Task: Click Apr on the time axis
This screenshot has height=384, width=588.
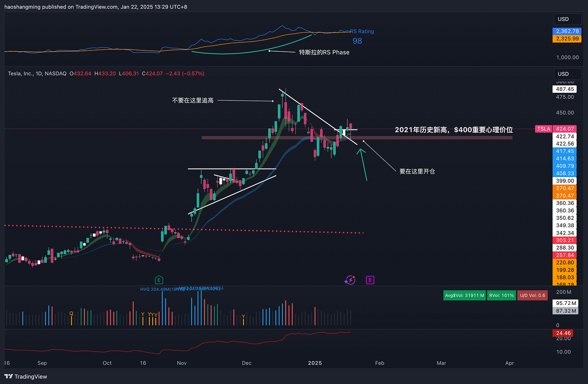Action: (510, 363)
